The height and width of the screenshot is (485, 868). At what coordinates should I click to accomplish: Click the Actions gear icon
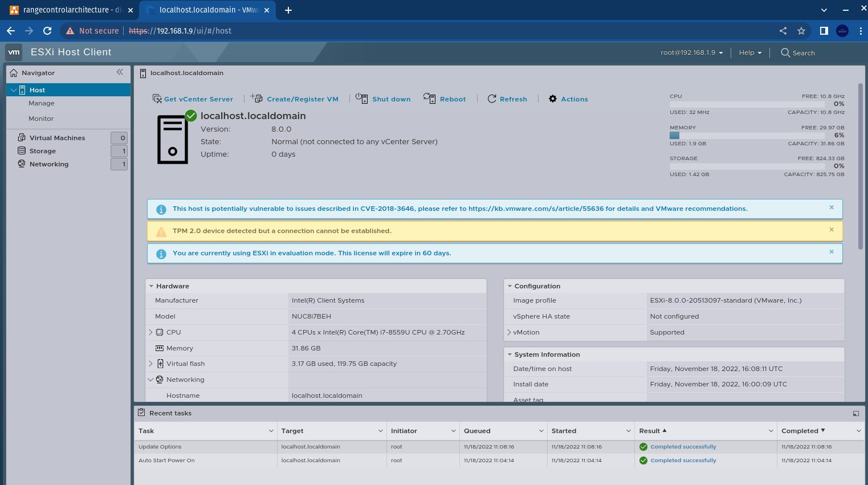553,99
